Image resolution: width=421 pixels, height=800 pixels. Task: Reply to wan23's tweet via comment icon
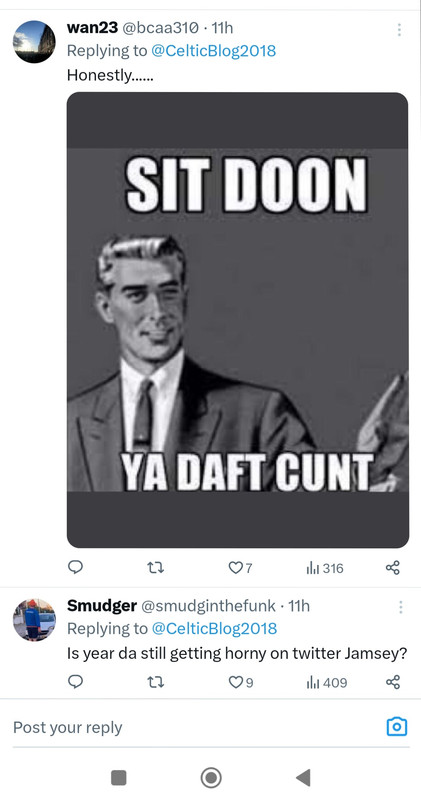click(75, 567)
